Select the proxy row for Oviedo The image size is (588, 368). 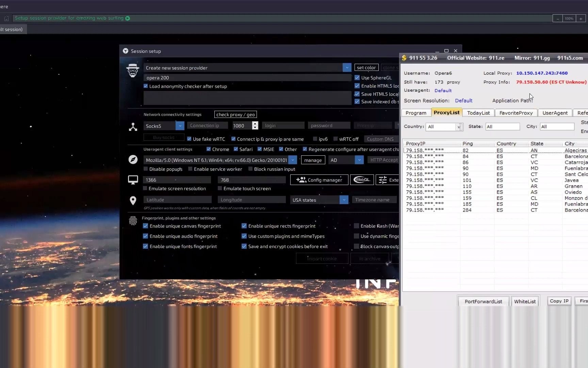495,192
